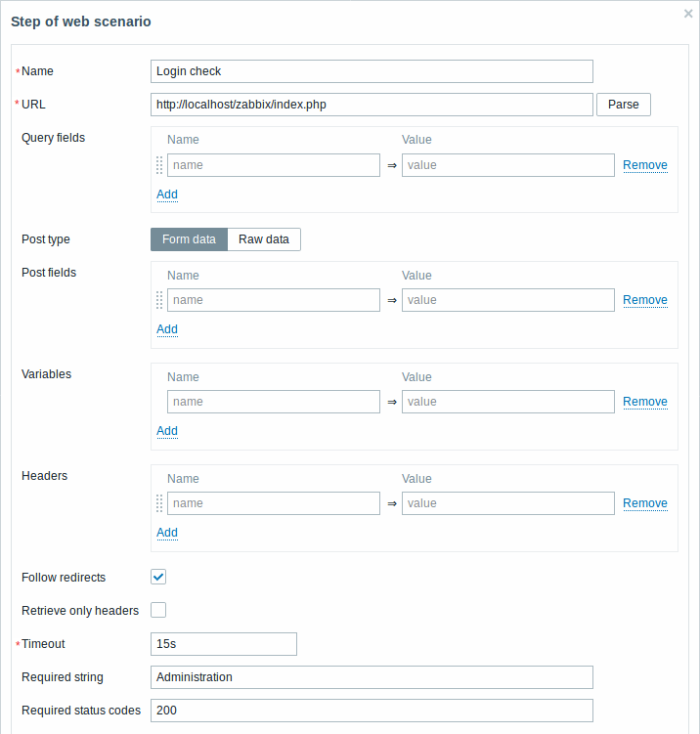This screenshot has width=700, height=734.
Task: Click the URL input field
Action: [x=372, y=105]
